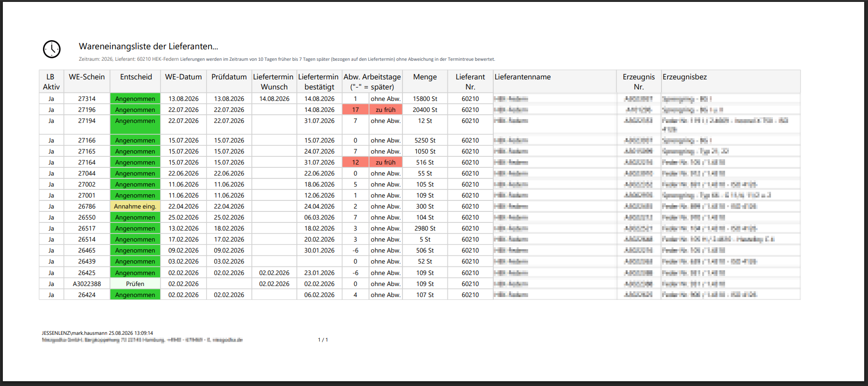Click the quantity '2980 St'
Screen dimensions: 868x386
(x=425, y=228)
